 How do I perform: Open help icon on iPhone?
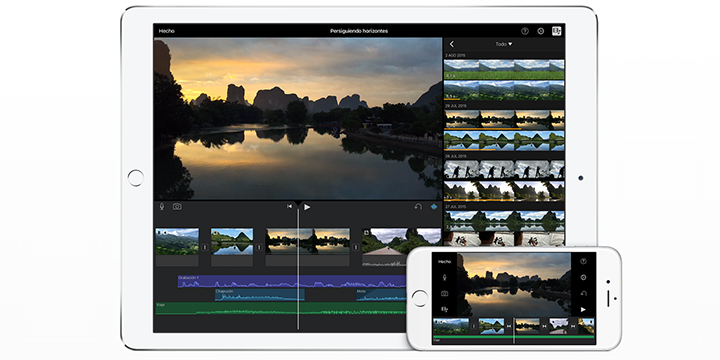click(583, 261)
